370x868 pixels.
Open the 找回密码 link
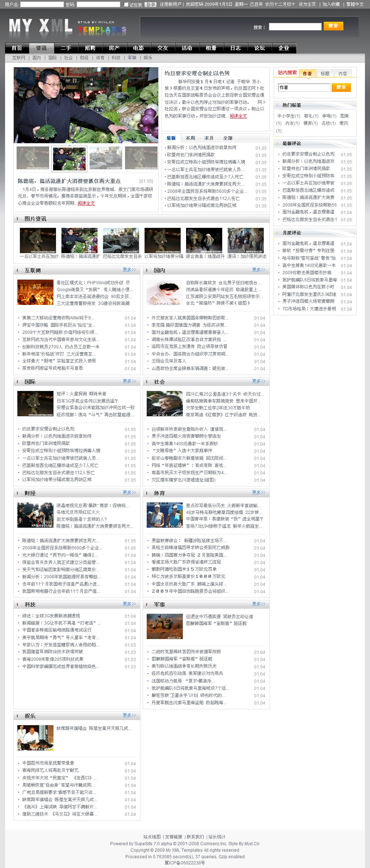point(195,4)
